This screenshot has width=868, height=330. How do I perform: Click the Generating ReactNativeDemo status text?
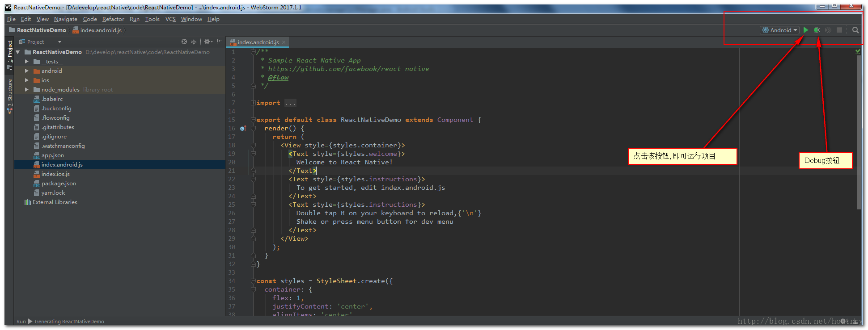tap(69, 322)
